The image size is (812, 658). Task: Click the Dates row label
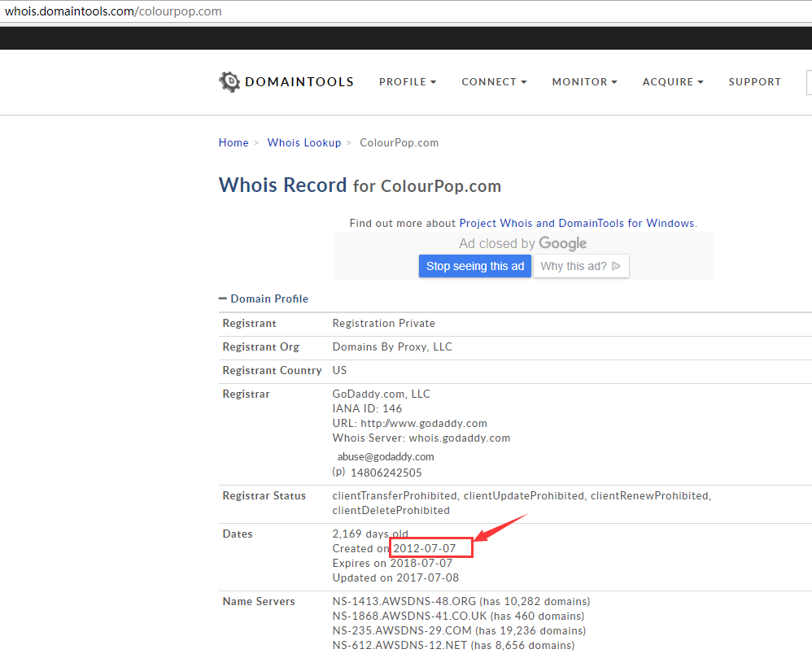tap(238, 534)
